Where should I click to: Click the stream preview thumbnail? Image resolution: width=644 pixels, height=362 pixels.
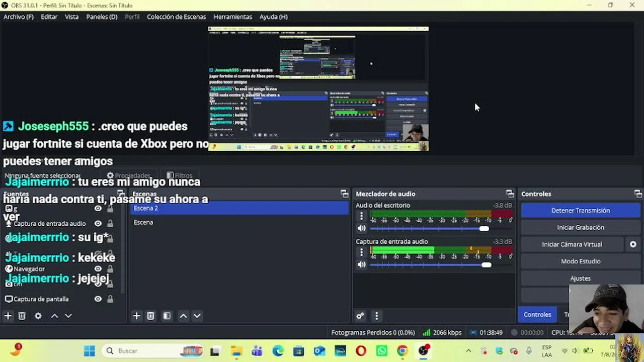click(318, 88)
